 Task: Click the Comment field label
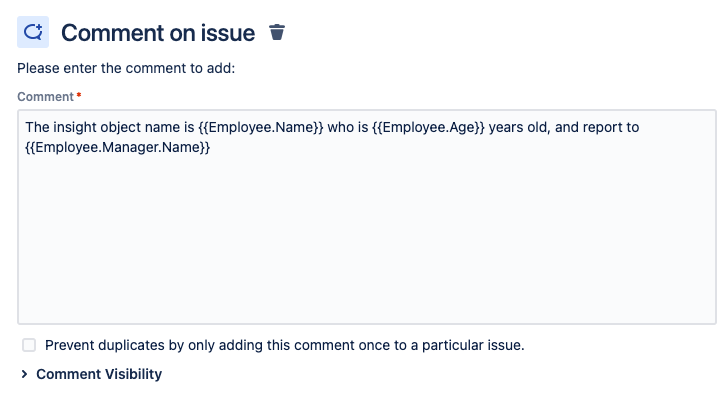45,97
